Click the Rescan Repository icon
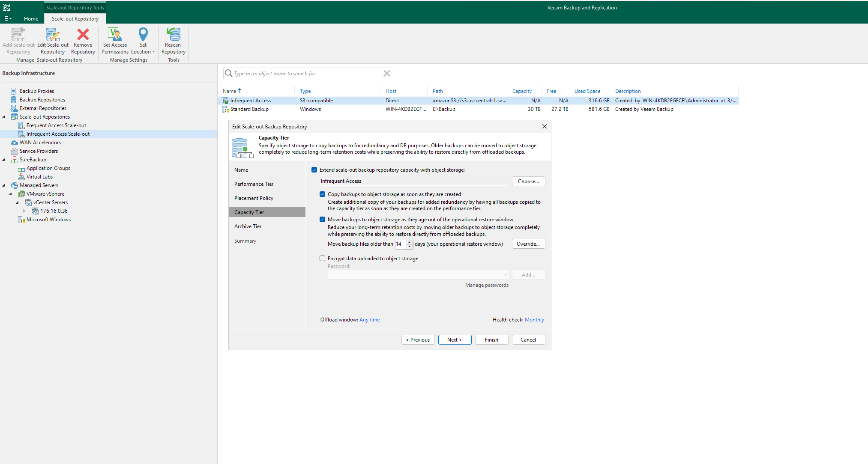Screen dimensions: 868x464 click(x=174, y=34)
